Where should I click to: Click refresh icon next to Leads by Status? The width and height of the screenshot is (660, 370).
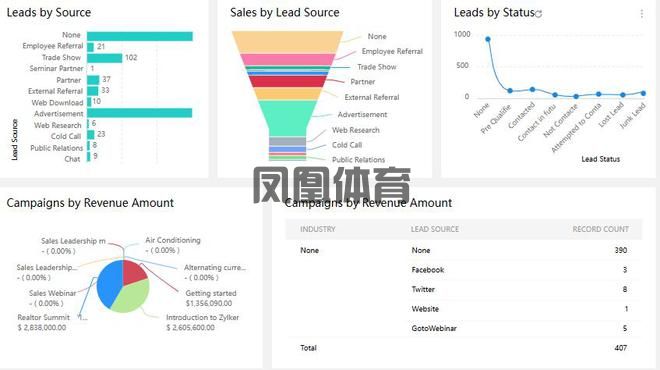[x=538, y=14]
